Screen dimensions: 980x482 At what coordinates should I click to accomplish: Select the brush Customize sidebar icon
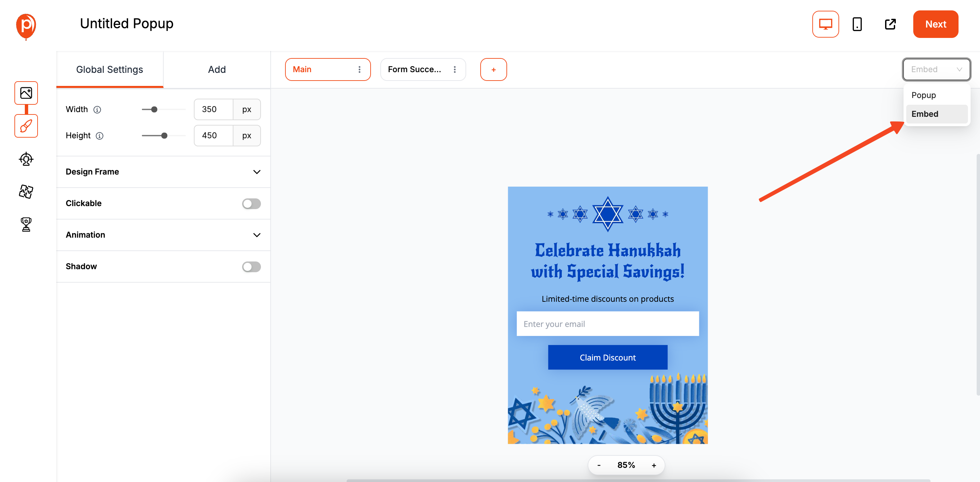coord(26,126)
